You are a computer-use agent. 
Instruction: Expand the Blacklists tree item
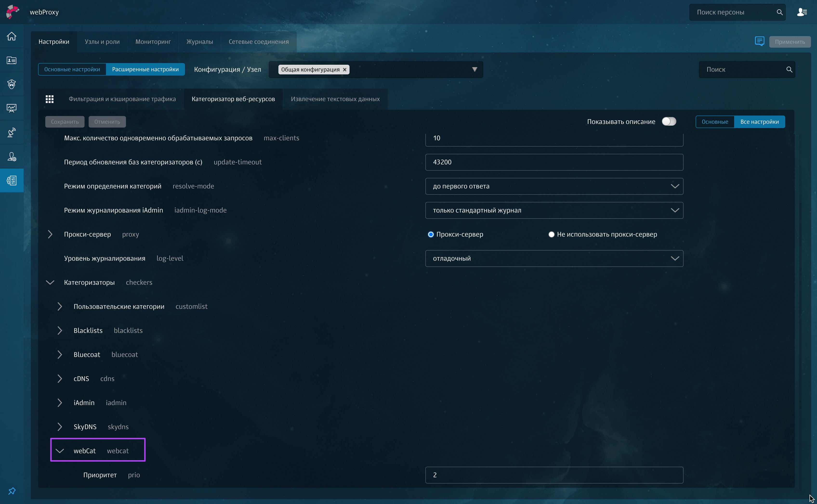(x=60, y=330)
